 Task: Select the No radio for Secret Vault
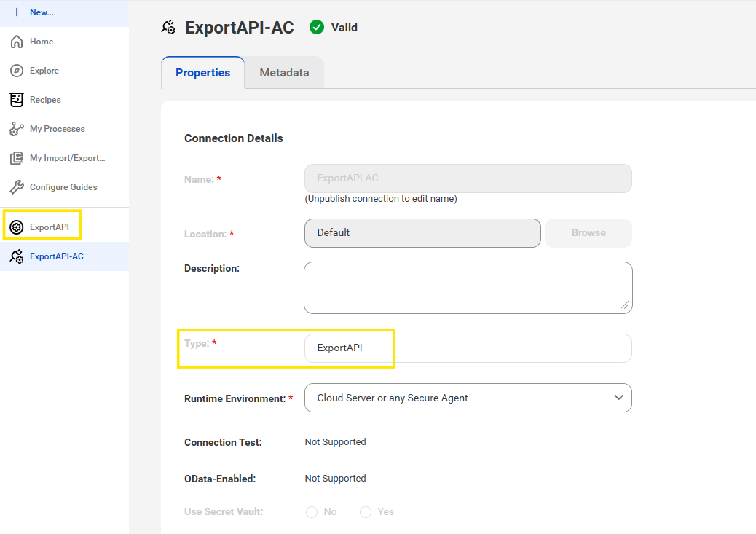[312, 512]
